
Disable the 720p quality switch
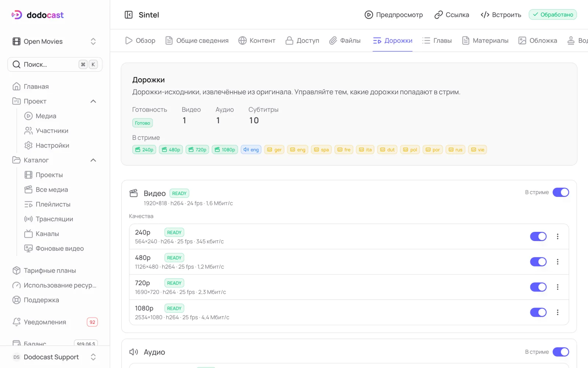click(538, 287)
